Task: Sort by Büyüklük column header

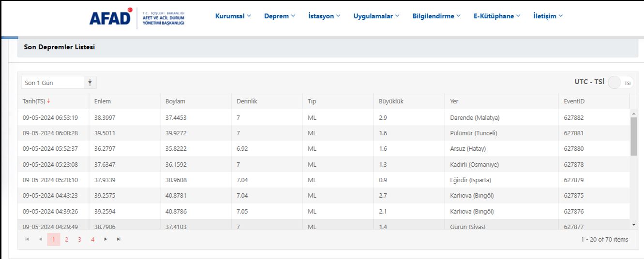Action: (391, 101)
